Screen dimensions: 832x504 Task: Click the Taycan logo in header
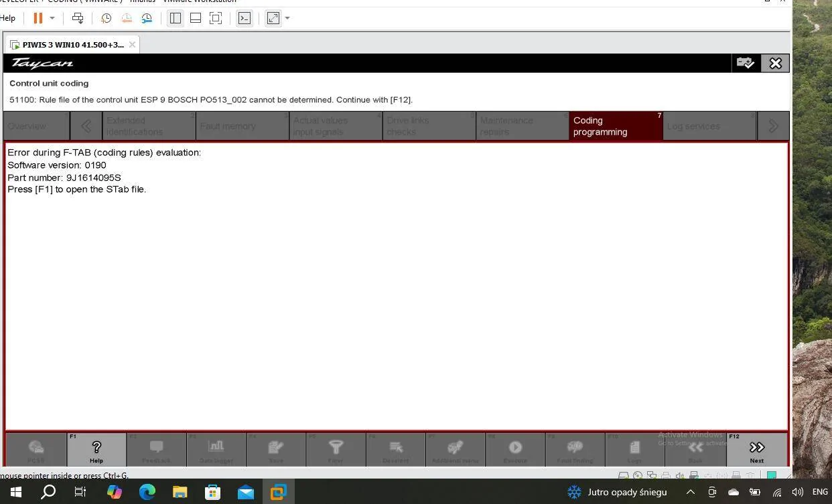pyautogui.click(x=42, y=64)
